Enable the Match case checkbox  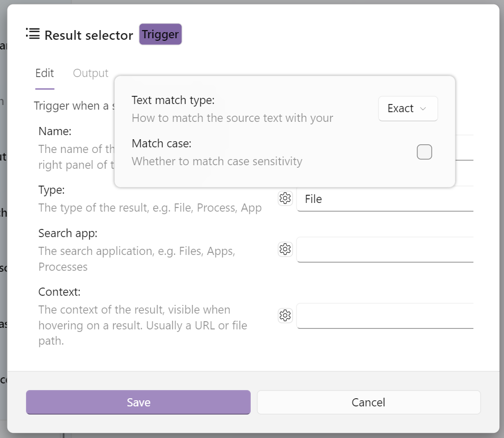(x=424, y=151)
